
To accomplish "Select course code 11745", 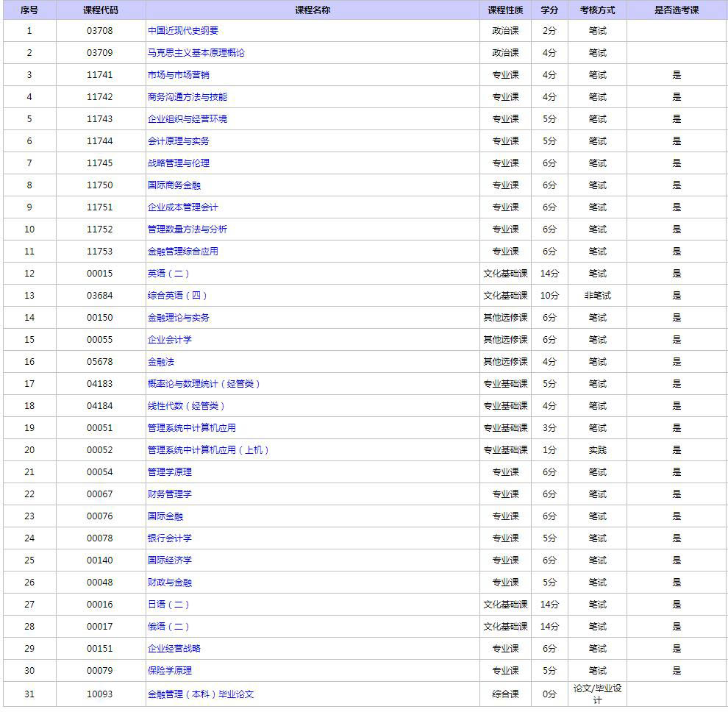I will 100,163.
